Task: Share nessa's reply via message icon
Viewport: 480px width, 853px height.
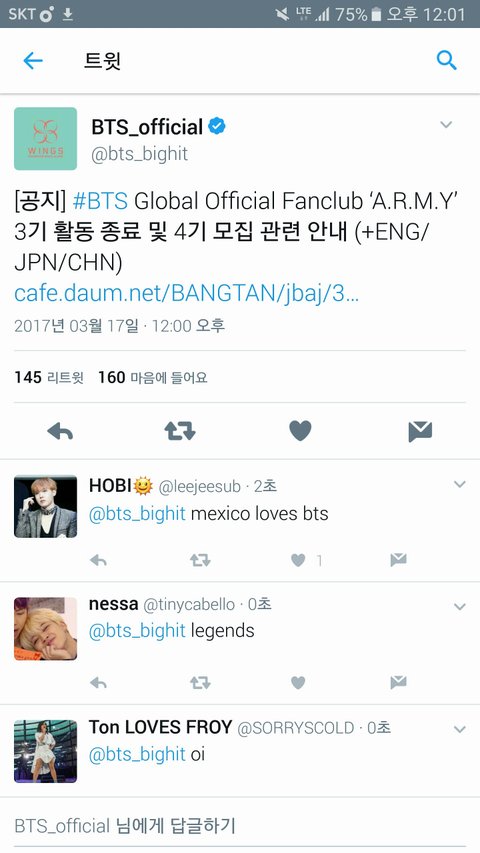Action: click(398, 682)
